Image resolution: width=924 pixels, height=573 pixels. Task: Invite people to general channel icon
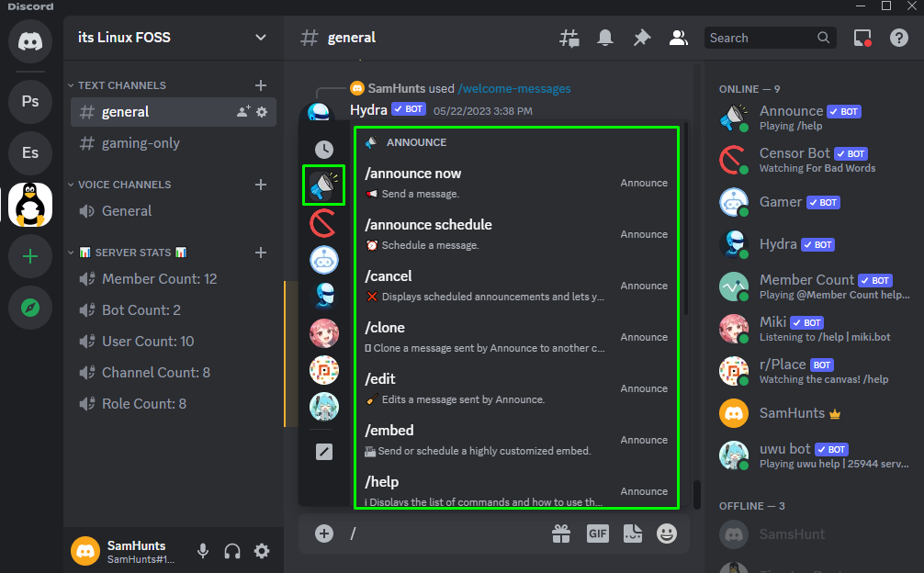(x=243, y=111)
